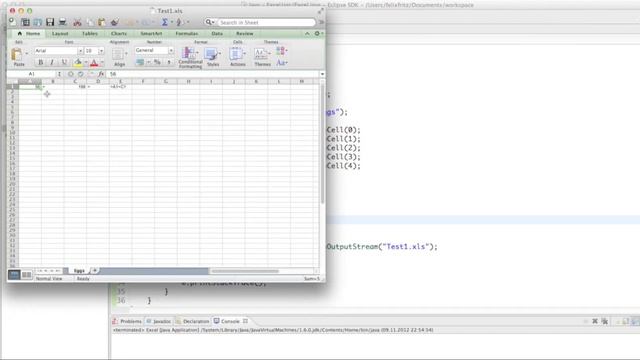Click the red font color swatch

[x=94, y=62]
